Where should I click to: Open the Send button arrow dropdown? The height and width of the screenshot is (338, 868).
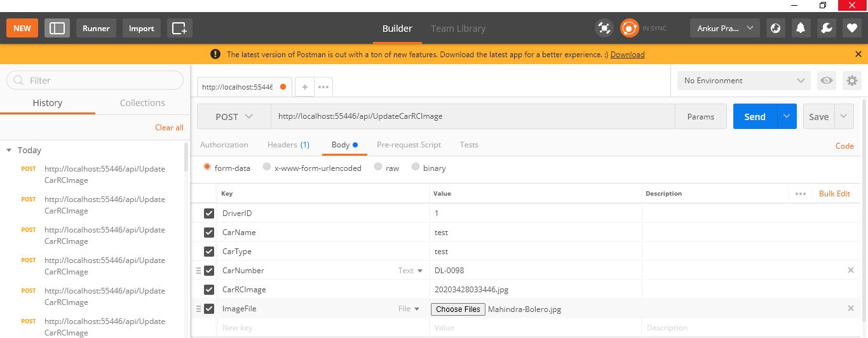(787, 116)
